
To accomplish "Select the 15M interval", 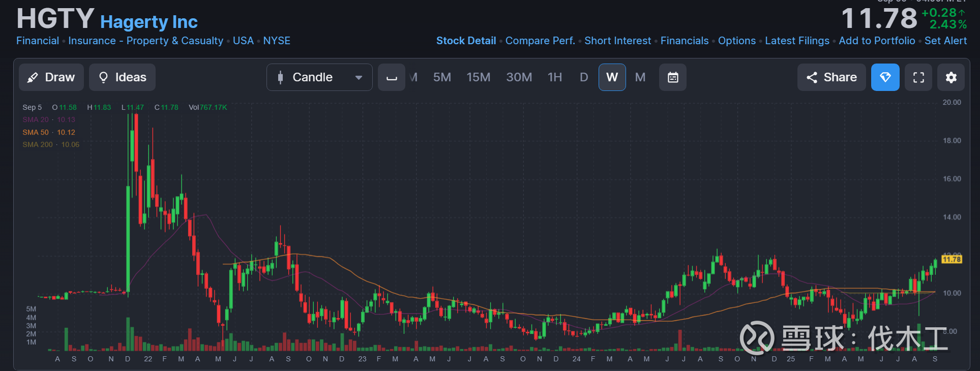I will [478, 77].
